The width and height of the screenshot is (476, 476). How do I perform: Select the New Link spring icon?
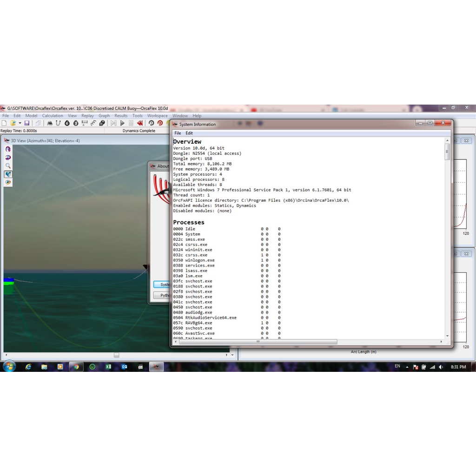pyautogui.click(x=93, y=123)
